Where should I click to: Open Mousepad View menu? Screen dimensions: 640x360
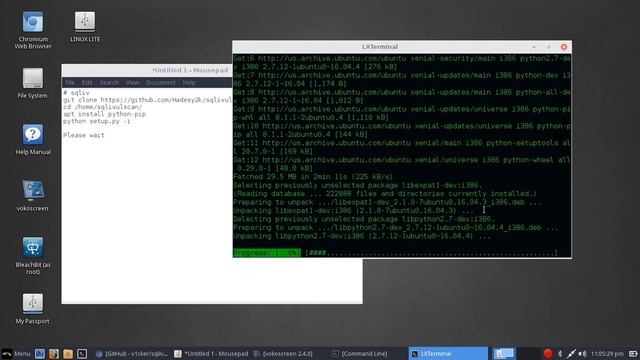[x=132, y=82]
